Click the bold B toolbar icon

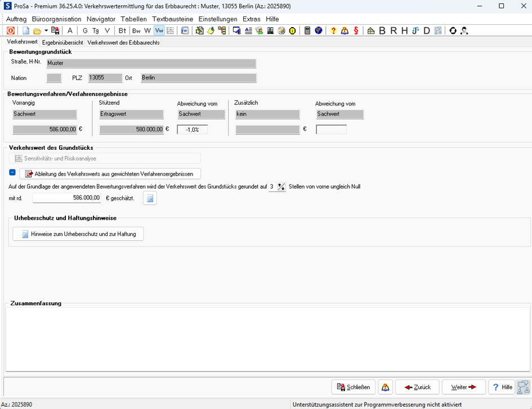pyautogui.click(x=382, y=31)
